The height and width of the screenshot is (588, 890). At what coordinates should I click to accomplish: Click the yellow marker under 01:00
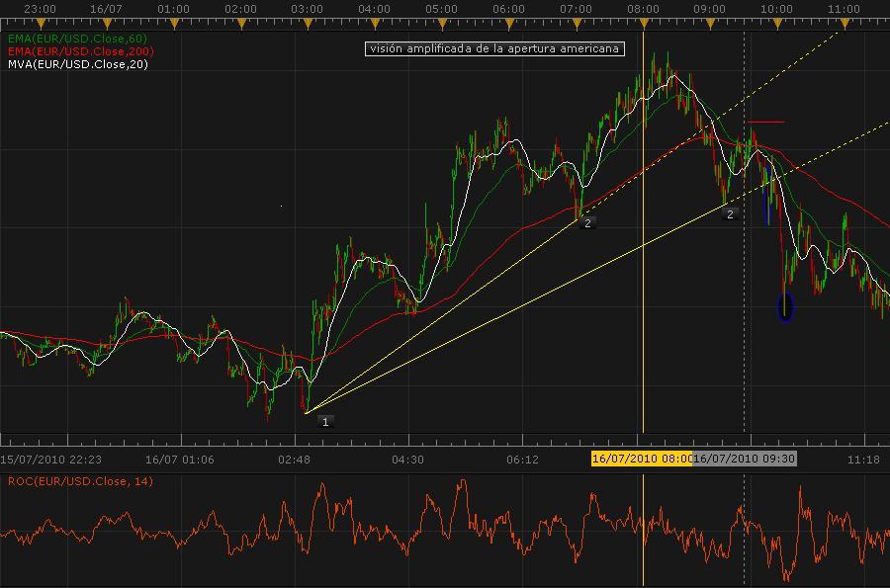(174, 24)
